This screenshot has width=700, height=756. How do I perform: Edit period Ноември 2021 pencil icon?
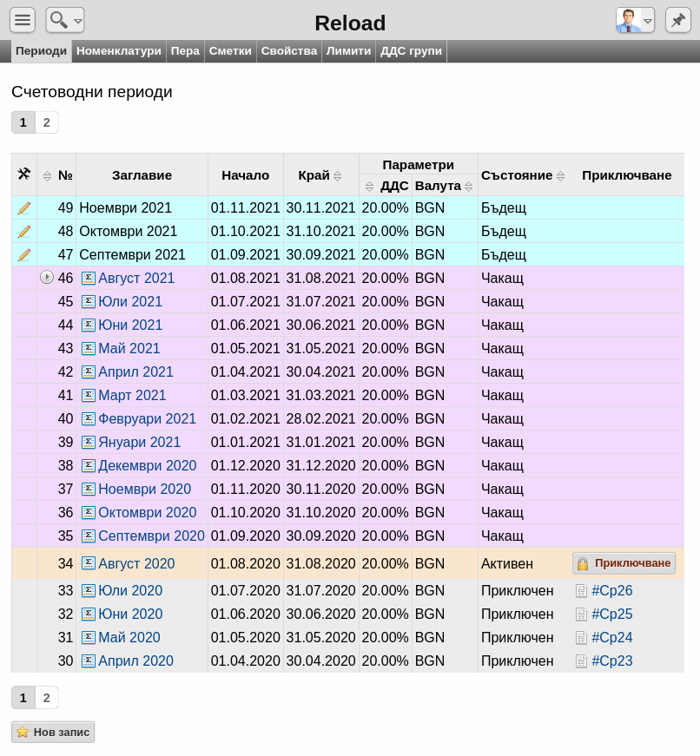pyautogui.click(x=24, y=207)
